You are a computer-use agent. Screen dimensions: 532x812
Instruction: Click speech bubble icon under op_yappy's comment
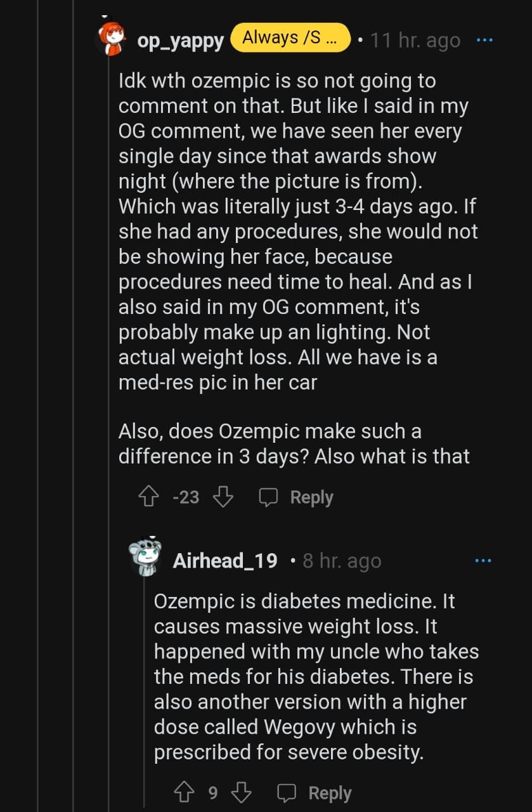coord(269,497)
